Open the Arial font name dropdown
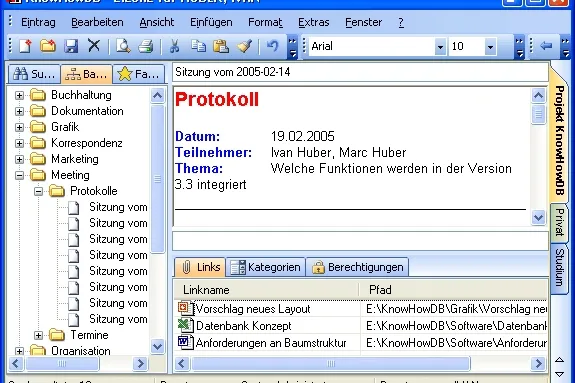Viewport: 575px width, 383px height. pos(440,47)
